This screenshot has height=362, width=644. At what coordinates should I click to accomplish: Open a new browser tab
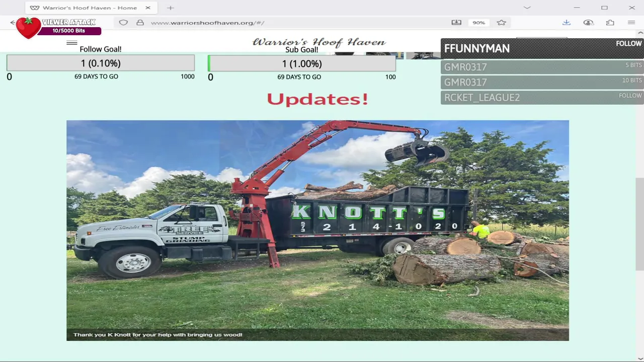click(x=171, y=8)
